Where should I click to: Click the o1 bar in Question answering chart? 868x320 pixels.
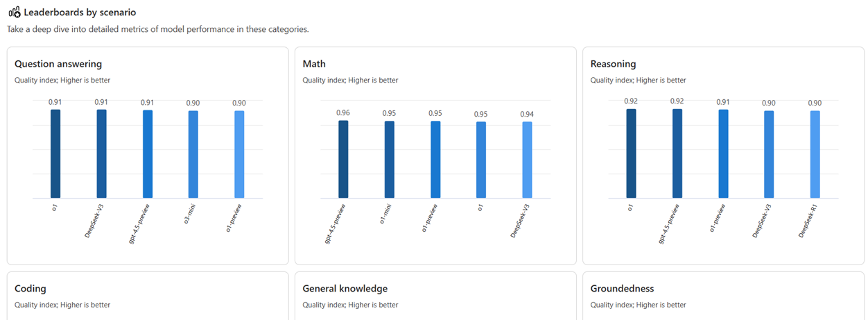pyautogui.click(x=55, y=153)
